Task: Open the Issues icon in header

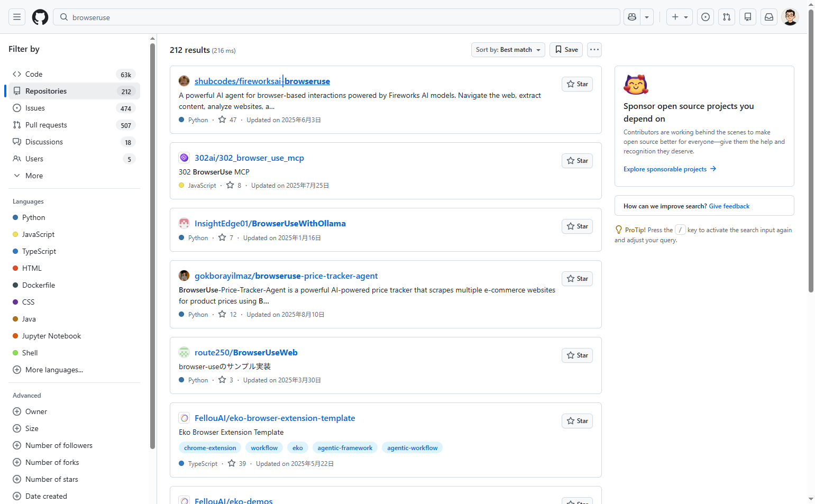Action: pyautogui.click(x=706, y=17)
